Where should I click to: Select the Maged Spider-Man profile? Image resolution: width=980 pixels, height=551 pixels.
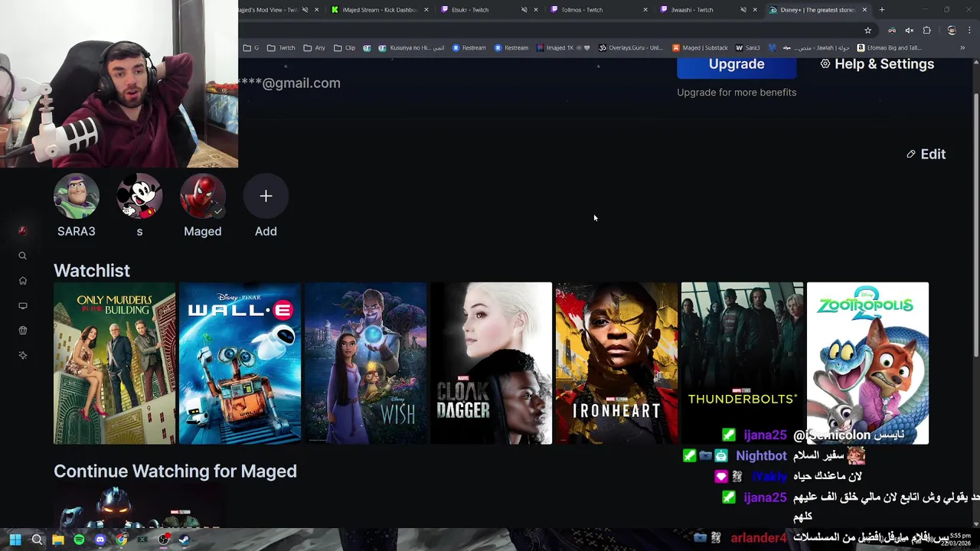click(x=202, y=197)
